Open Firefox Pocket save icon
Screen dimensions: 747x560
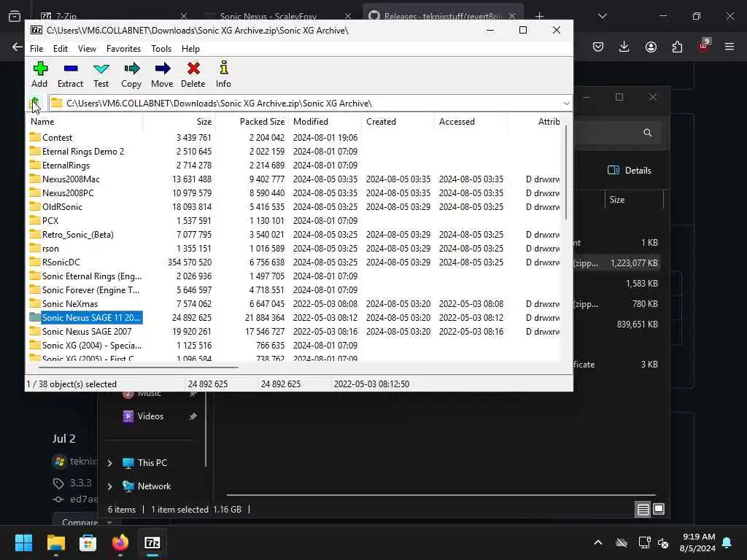click(598, 47)
